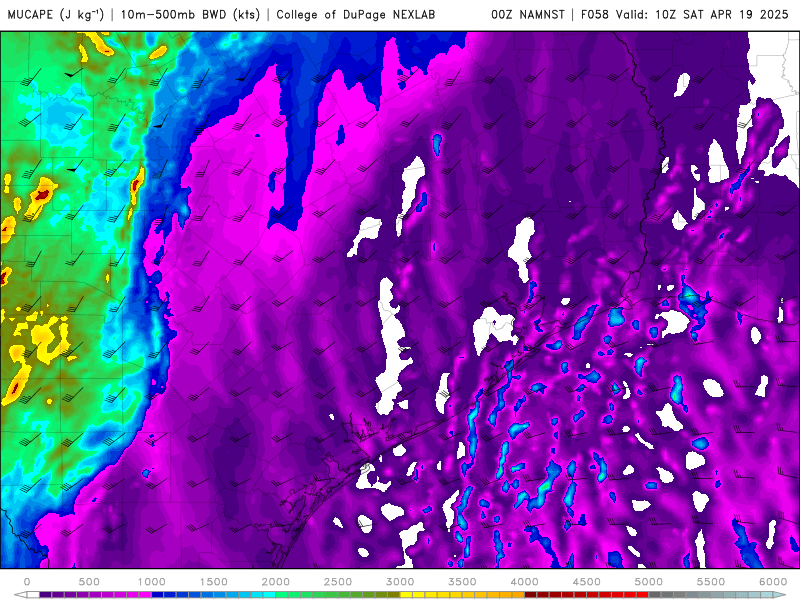The height and width of the screenshot is (600, 800).
Task: Click the F058 Valid: 10Z SAT APR 19 2025 text
Action: click(x=685, y=14)
